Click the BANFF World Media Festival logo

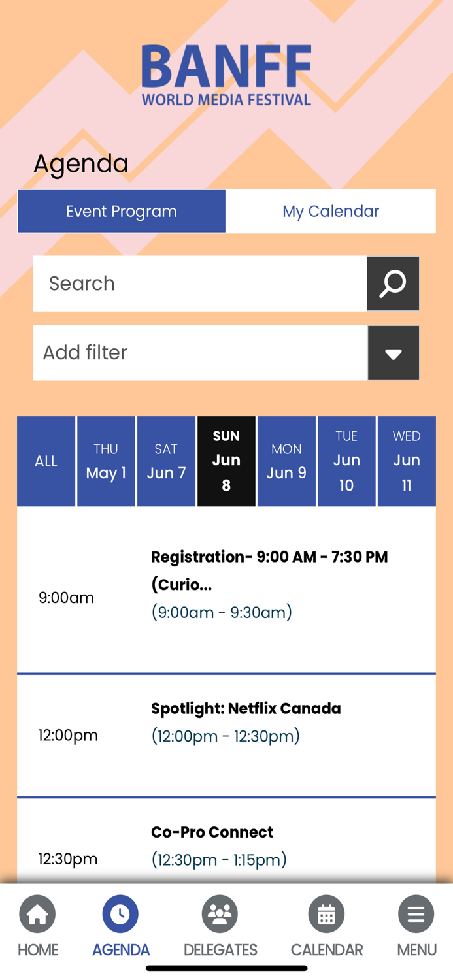click(226, 74)
